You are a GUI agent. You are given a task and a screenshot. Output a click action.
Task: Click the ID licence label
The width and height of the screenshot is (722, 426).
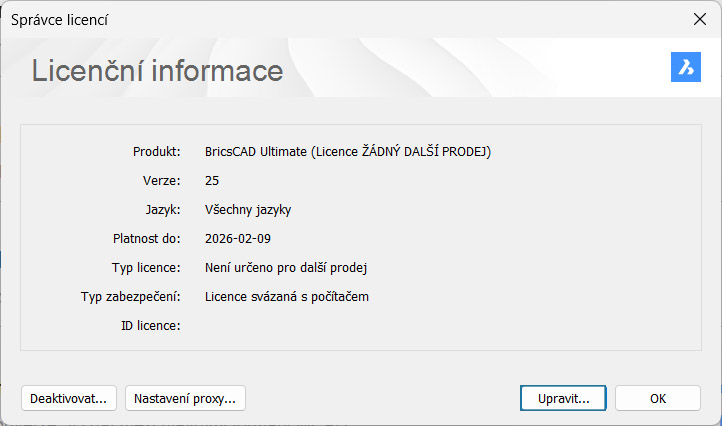coord(150,326)
